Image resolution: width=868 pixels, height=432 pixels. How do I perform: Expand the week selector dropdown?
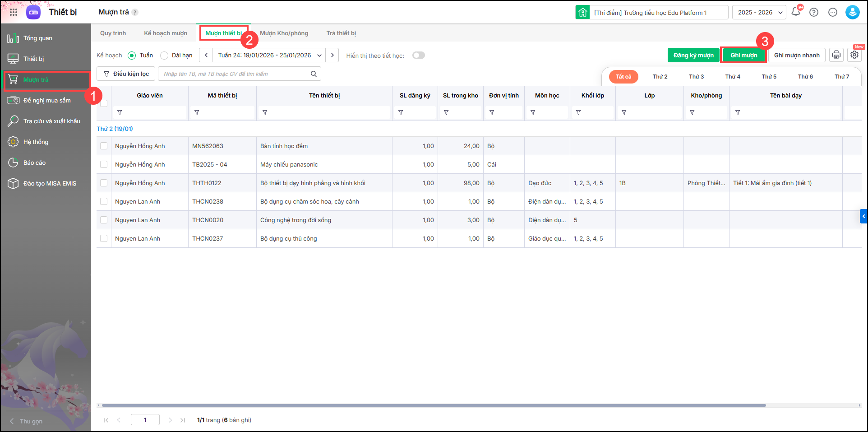point(319,56)
